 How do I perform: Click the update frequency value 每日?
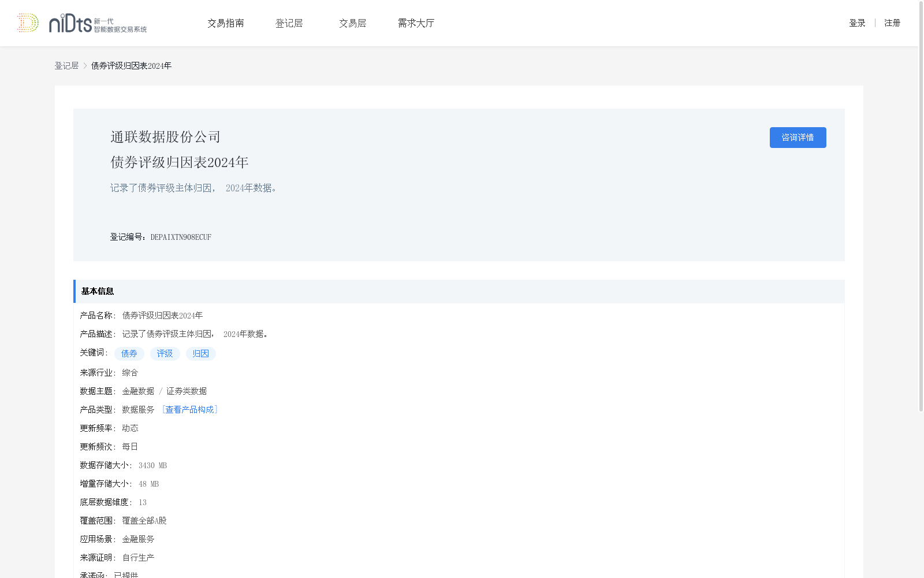(130, 447)
